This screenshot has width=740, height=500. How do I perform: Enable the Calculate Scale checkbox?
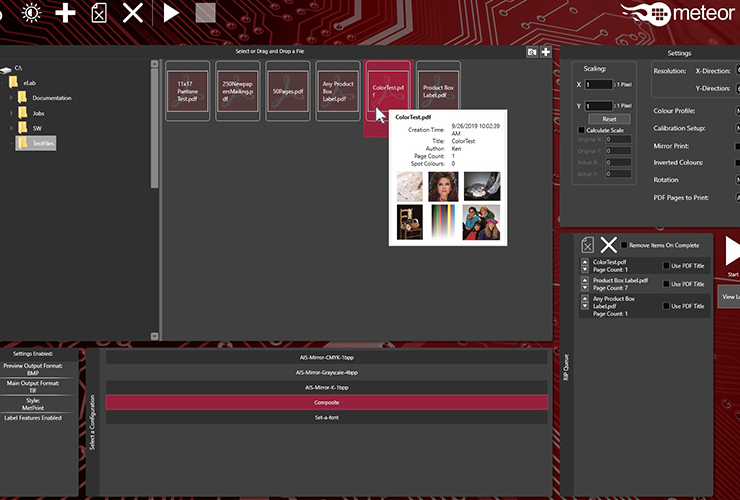[x=582, y=130]
